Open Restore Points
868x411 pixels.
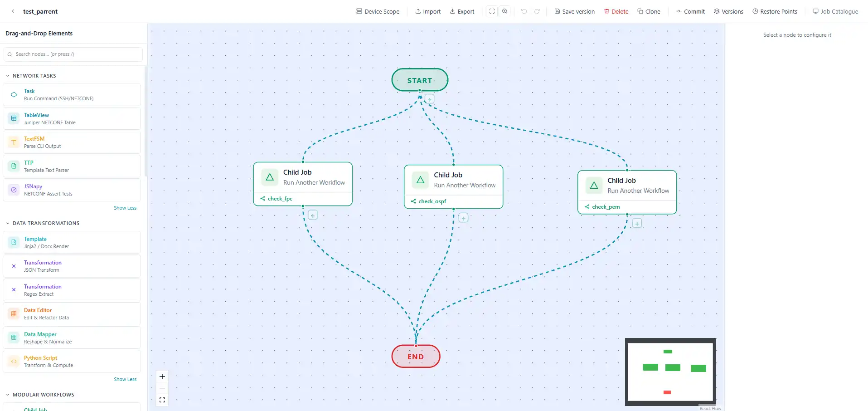coord(775,11)
